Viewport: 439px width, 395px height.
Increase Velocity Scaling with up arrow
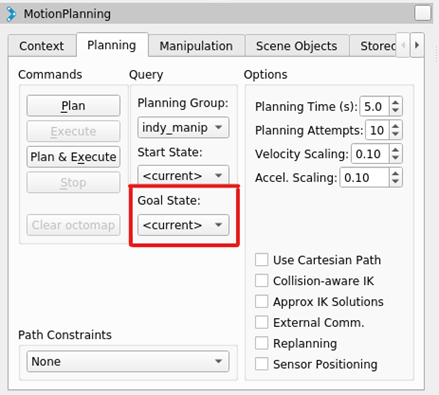pos(396,150)
